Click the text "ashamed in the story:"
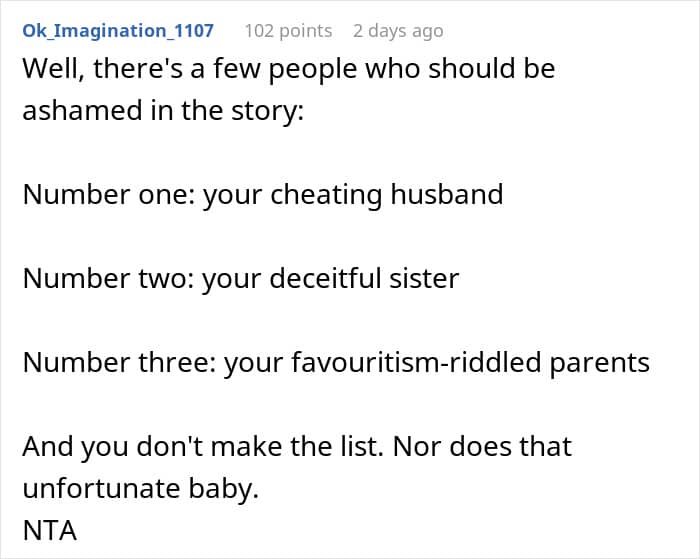 tap(162, 111)
